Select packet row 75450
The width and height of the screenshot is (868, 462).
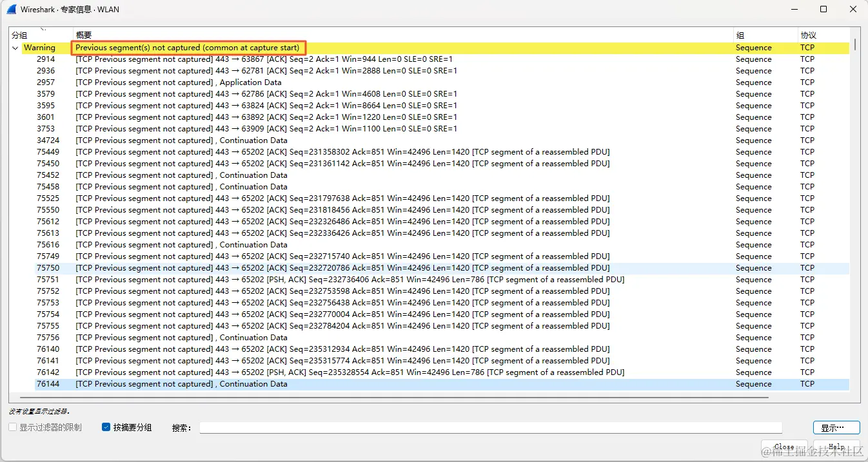442,164
